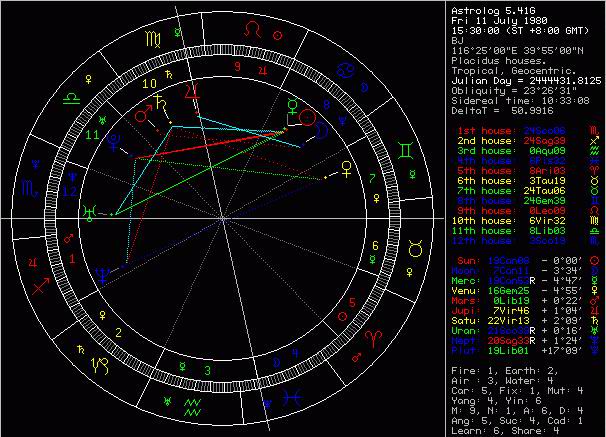Viewport: 606px width, 437px height.
Task: Click the green Gemini glyph on the ring
Action: coord(405,150)
